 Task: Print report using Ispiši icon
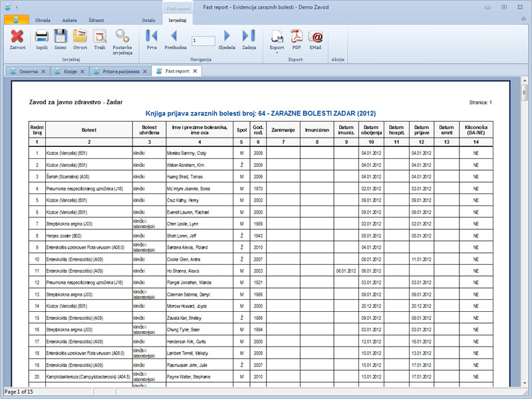tap(42, 40)
